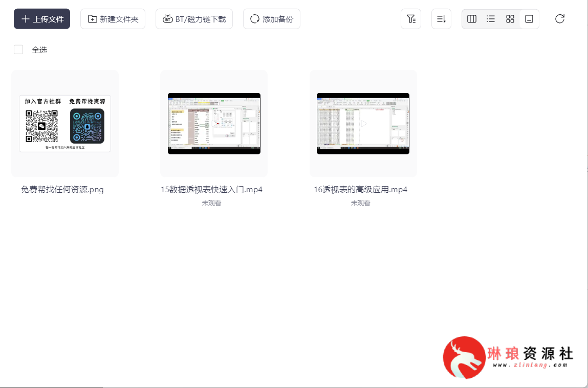Switch to grid view layout
This screenshot has height=388, width=588.
(510, 19)
